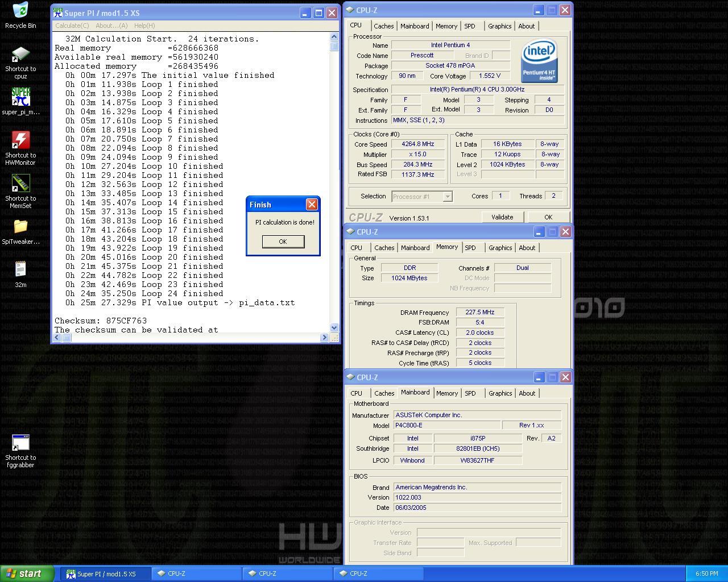Image resolution: width=728 pixels, height=582 pixels.
Task: Select CPU tab in Memory CPU-Z window
Action: coord(357,248)
